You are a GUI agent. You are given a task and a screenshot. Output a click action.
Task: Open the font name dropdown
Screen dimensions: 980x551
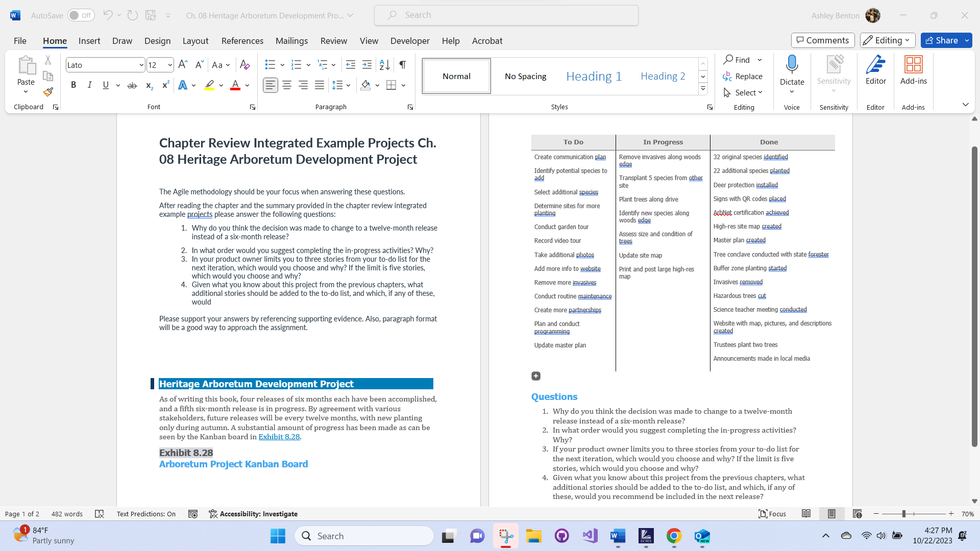pyautogui.click(x=141, y=65)
